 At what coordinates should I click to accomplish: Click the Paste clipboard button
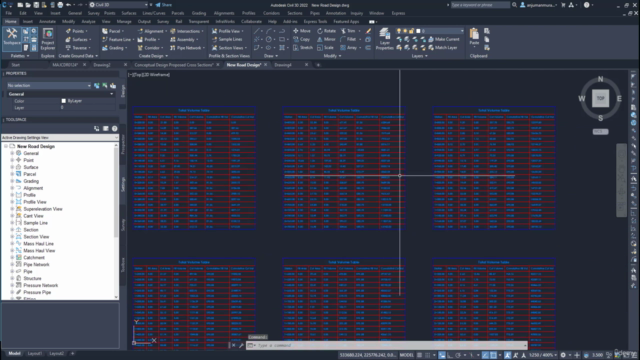click(474, 37)
